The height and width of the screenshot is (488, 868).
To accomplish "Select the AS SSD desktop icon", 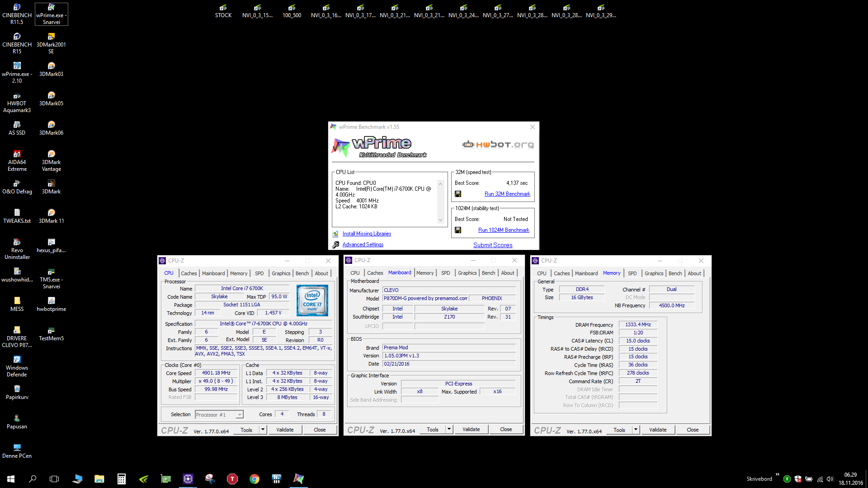I will click(17, 128).
